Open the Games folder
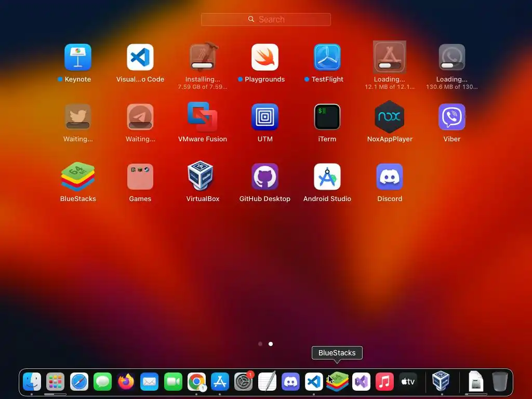 (140, 177)
